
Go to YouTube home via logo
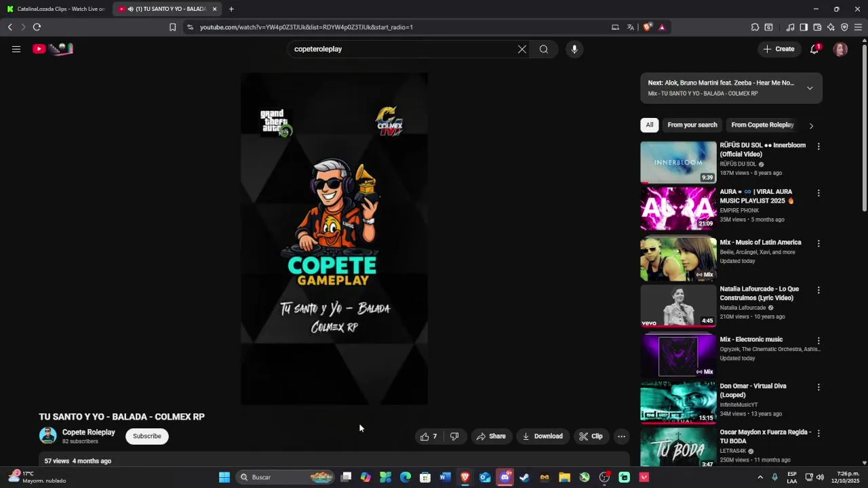click(53, 49)
